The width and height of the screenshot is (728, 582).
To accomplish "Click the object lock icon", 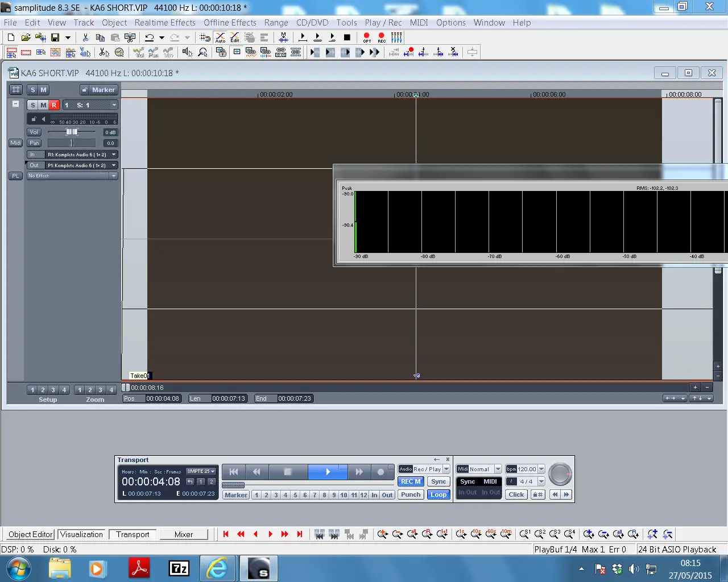I will click(x=221, y=52).
